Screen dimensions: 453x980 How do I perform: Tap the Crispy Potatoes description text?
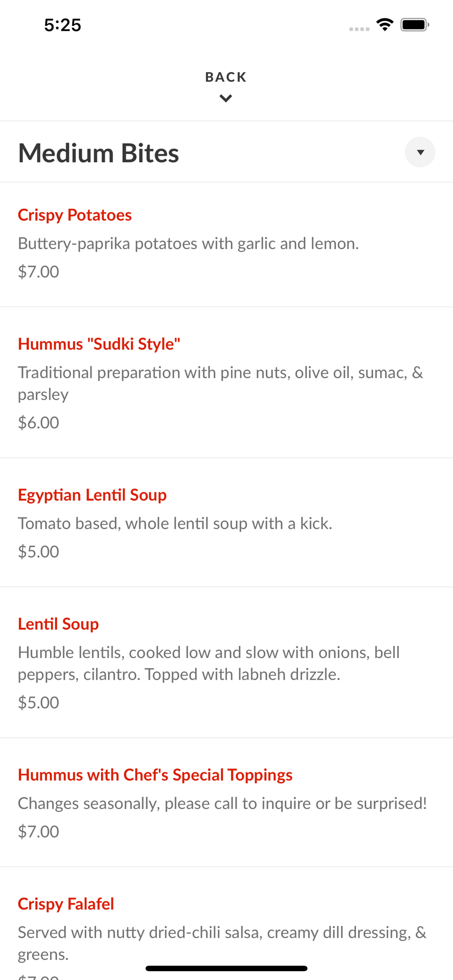(x=188, y=244)
